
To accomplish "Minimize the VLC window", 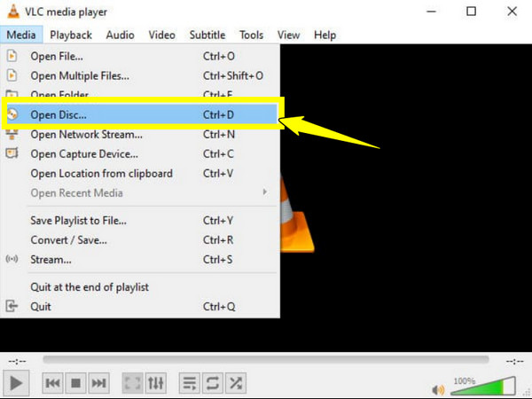I will click(431, 12).
